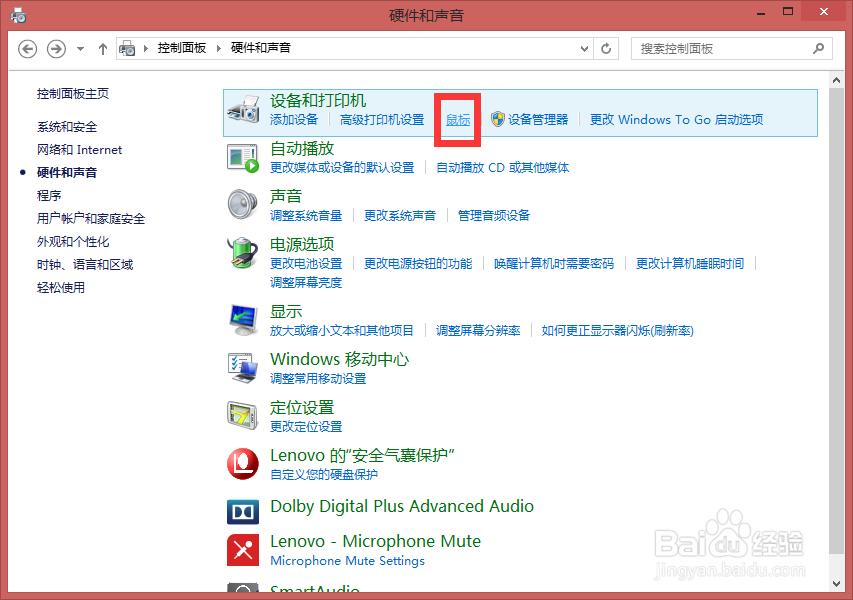This screenshot has height=600, width=853.
Task: Open 时钟、语言和区域 in the sidebar
Action: tap(85, 264)
